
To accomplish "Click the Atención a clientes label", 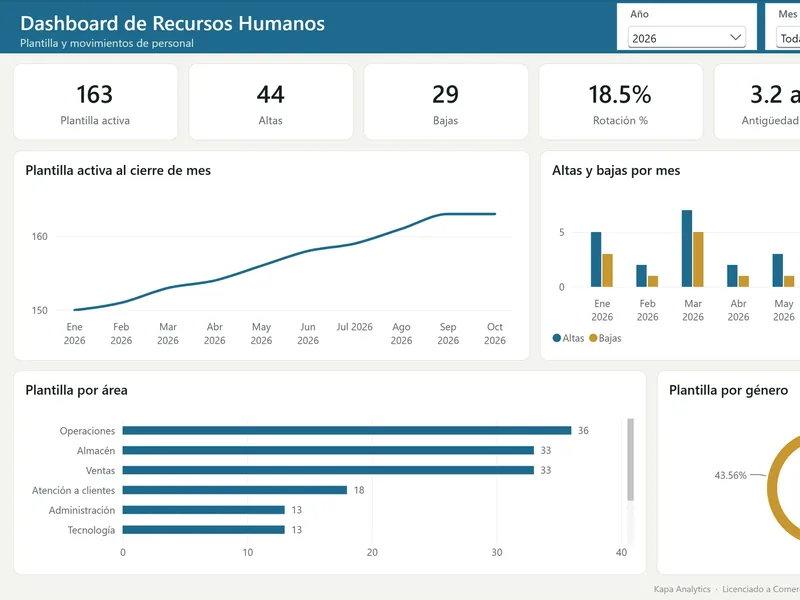I will pos(73,490).
